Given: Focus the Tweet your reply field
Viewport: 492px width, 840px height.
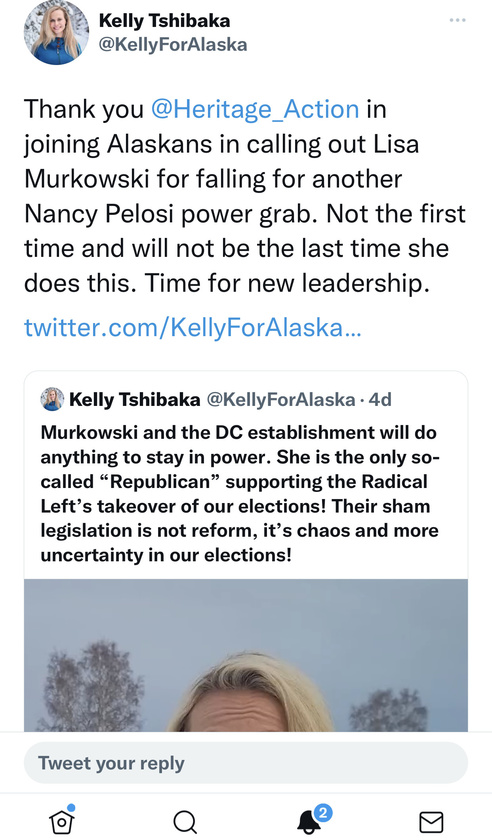Looking at the screenshot, I should (x=245, y=763).
